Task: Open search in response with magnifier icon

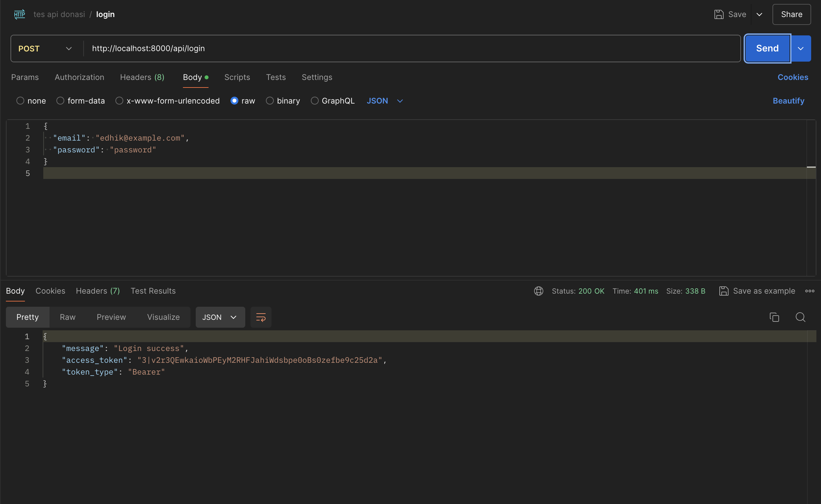Action: 800,317
